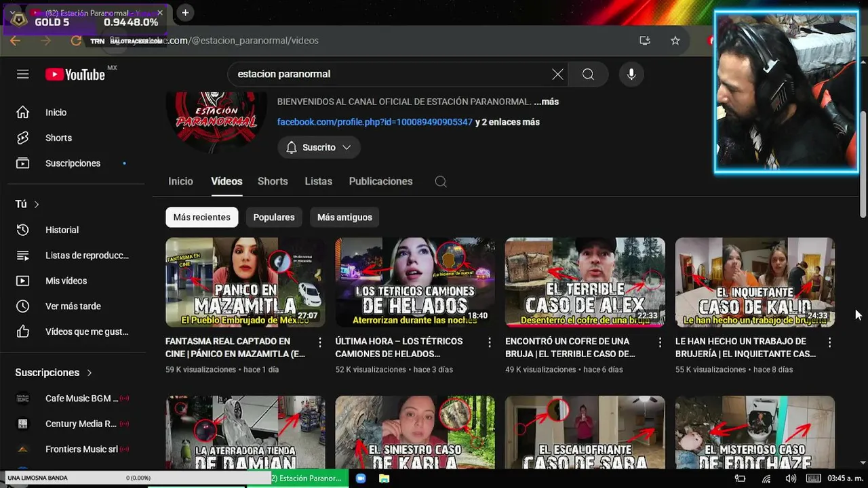This screenshot has width=868, height=488.
Task: Open the YouTube hamburger guide menu
Action: click(23, 74)
